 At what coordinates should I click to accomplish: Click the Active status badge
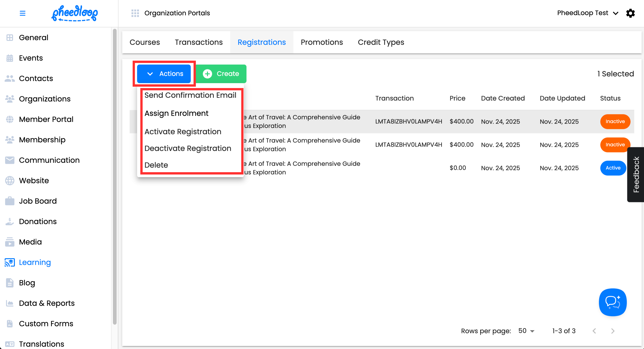coord(613,168)
